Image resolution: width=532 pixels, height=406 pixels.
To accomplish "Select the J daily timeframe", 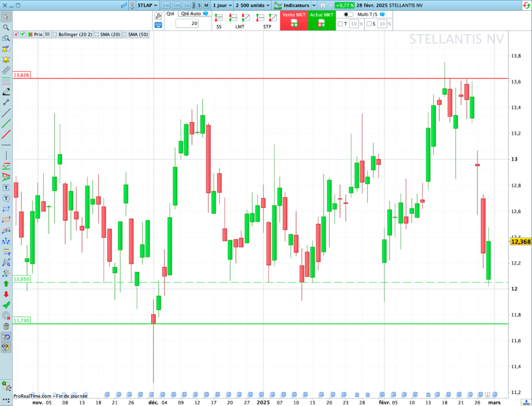I will 194,5.
